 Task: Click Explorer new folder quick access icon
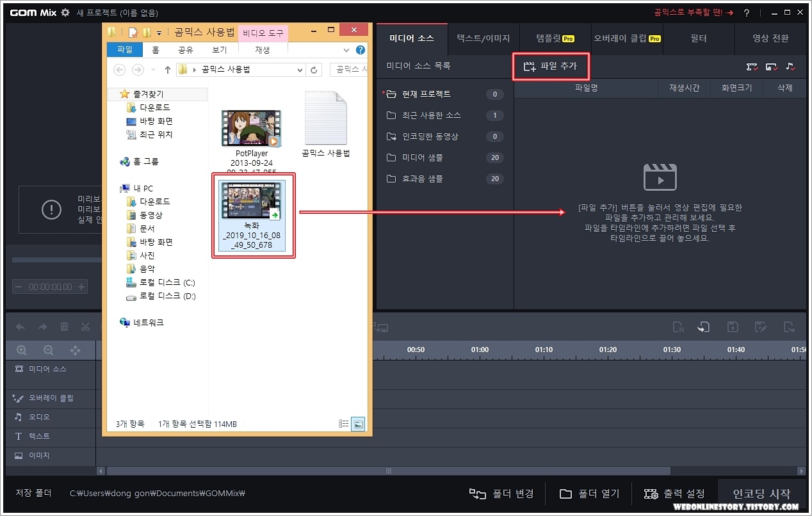[x=147, y=32]
